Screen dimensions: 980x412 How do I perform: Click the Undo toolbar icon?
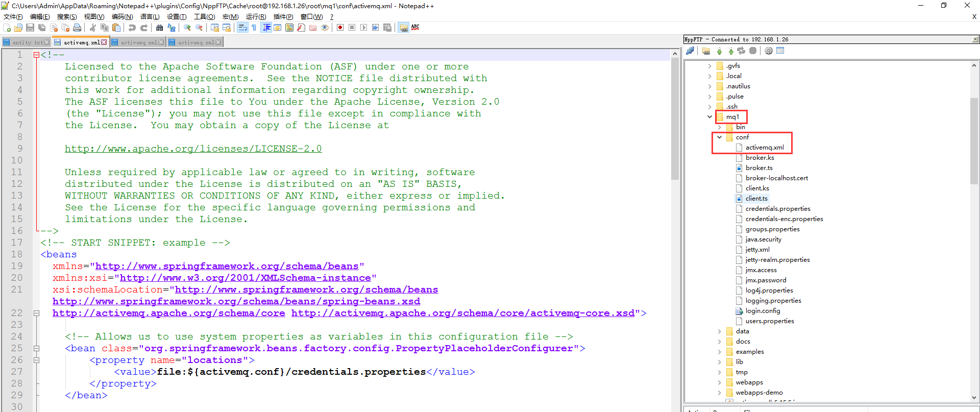pos(132,28)
